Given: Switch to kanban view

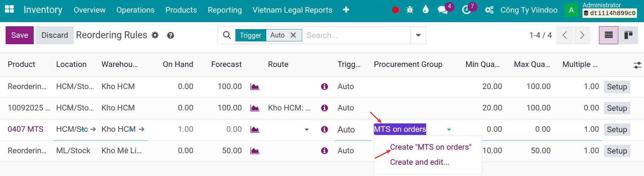Looking at the screenshot, I should [x=628, y=35].
